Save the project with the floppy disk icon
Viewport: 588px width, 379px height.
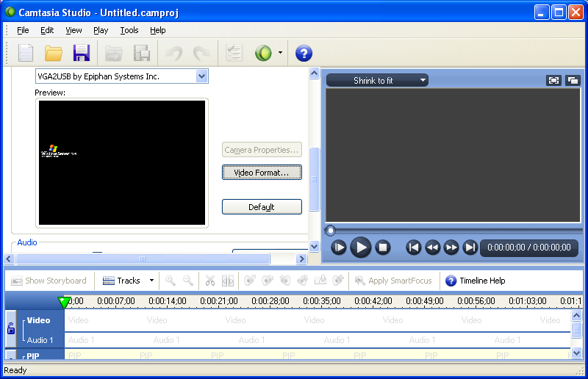coord(81,53)
